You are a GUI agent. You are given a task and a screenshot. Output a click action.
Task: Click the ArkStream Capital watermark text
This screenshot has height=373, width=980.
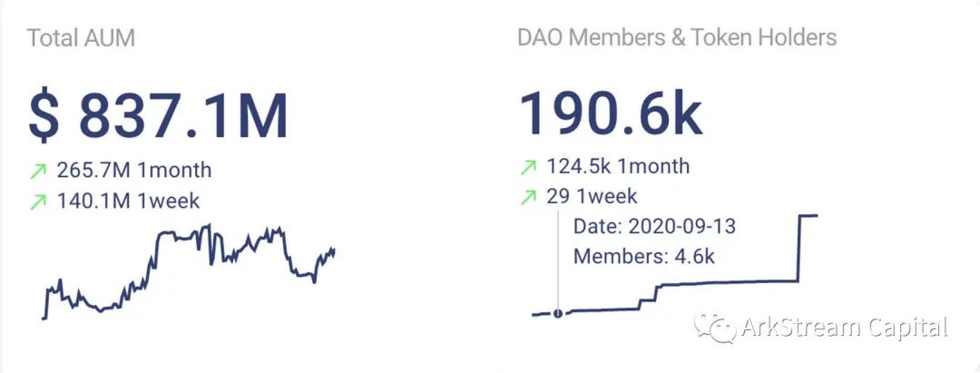[x=845, y=328]
